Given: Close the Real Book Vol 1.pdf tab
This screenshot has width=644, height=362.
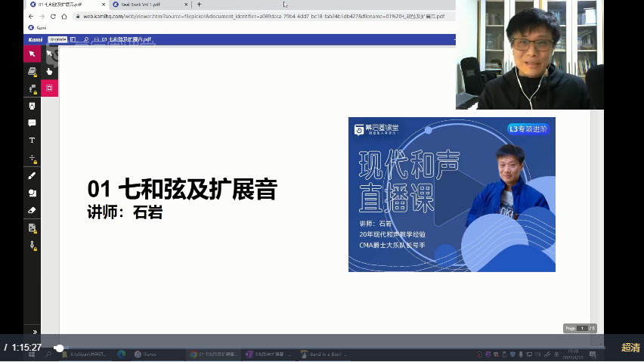Looking at the screenshot, I should tap(186, 5).
